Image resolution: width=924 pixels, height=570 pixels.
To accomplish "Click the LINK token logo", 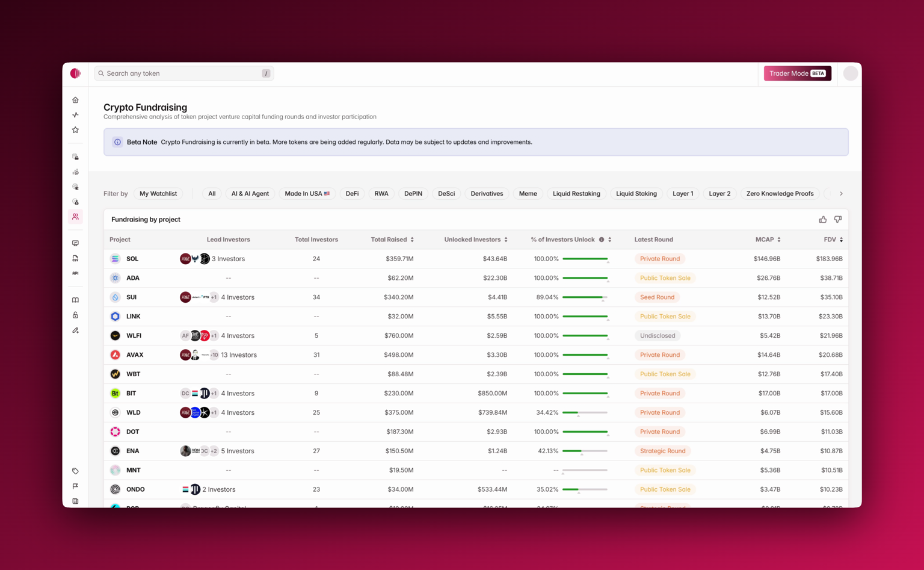I will pyautogui.click(x=115, y=317).
